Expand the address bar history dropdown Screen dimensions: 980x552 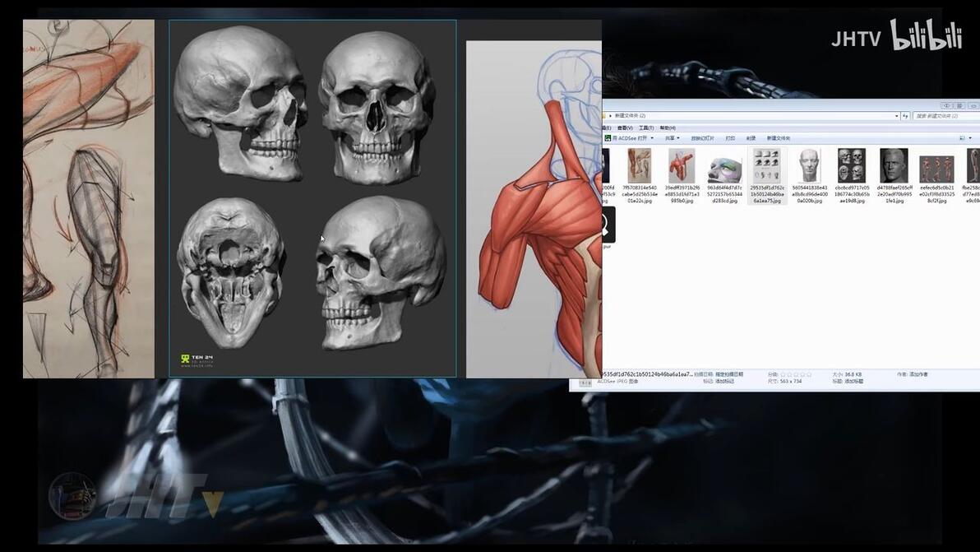[897, 116]
